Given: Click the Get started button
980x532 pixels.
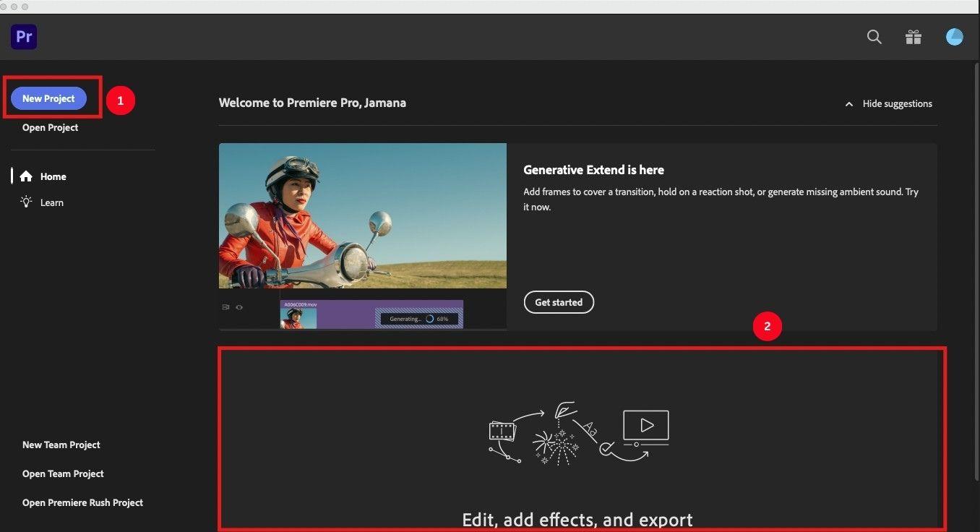Looking at the screenshot, I should [559, 302].
